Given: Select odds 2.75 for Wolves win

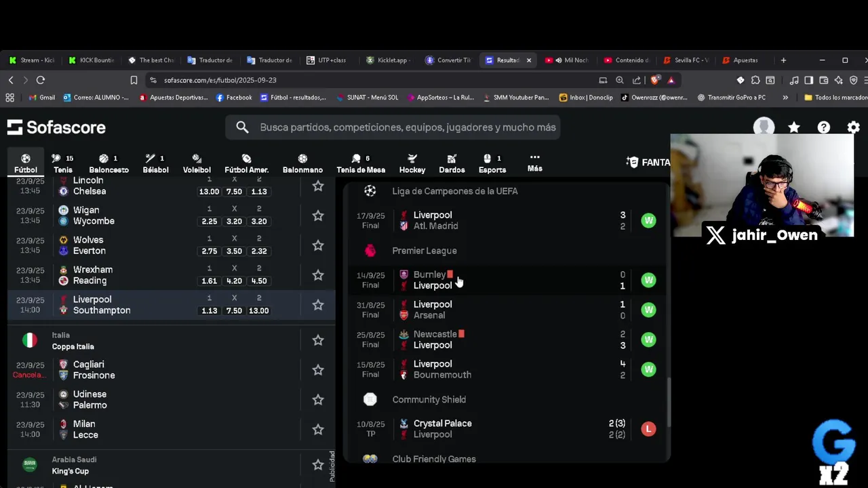Looking at the screenshot, I should (x=210, y=251).
